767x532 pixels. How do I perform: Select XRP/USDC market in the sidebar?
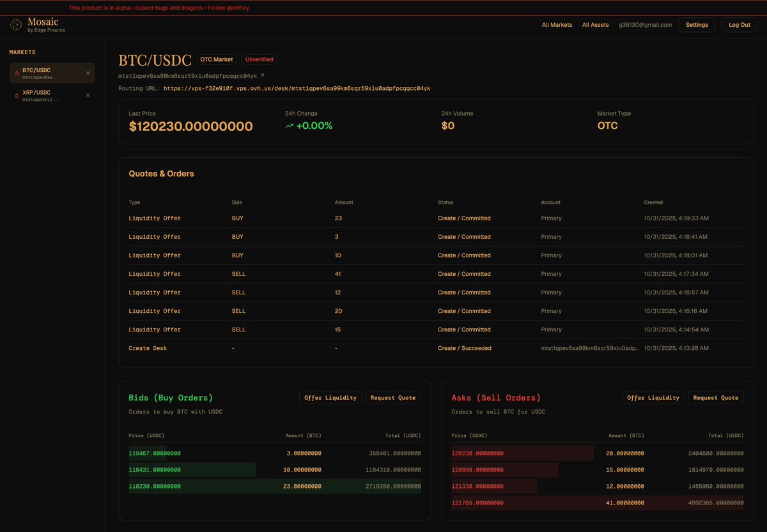[x=52, y=95]
